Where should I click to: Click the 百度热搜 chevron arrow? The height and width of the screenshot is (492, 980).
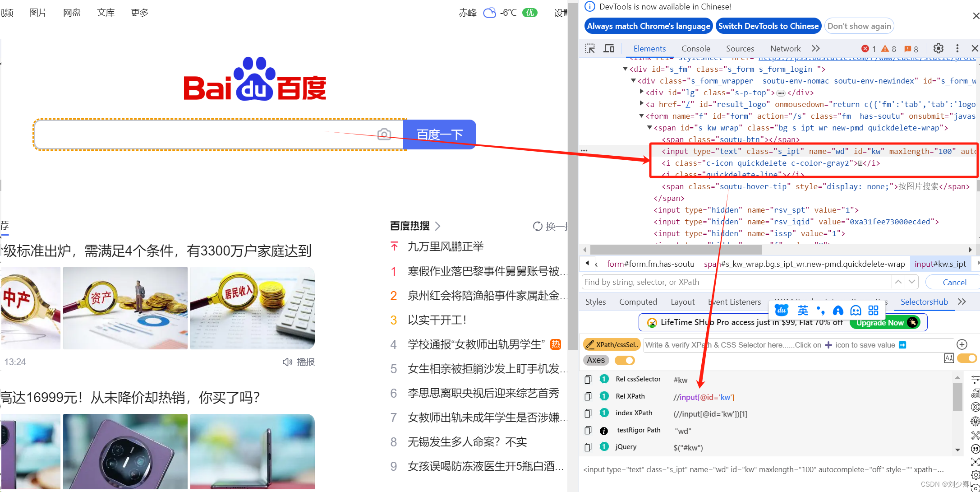(x=437, y=226)
